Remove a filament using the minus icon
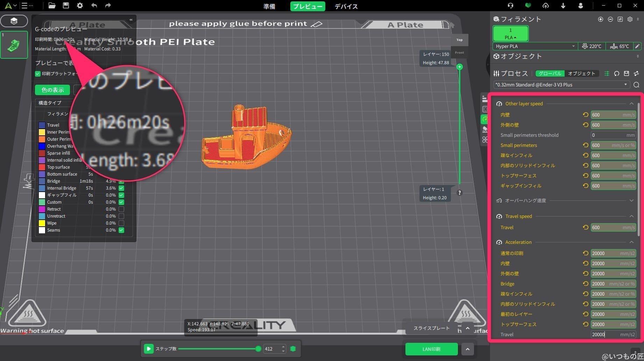Screen dimensions: 644x361 click(610, 19)
